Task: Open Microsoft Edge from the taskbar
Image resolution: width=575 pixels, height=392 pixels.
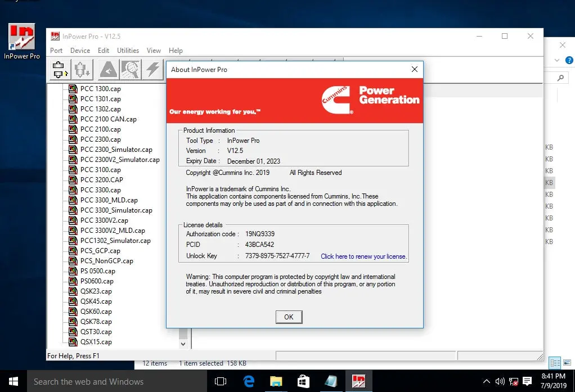Action: pyautogui.click(x=249, y=381)
